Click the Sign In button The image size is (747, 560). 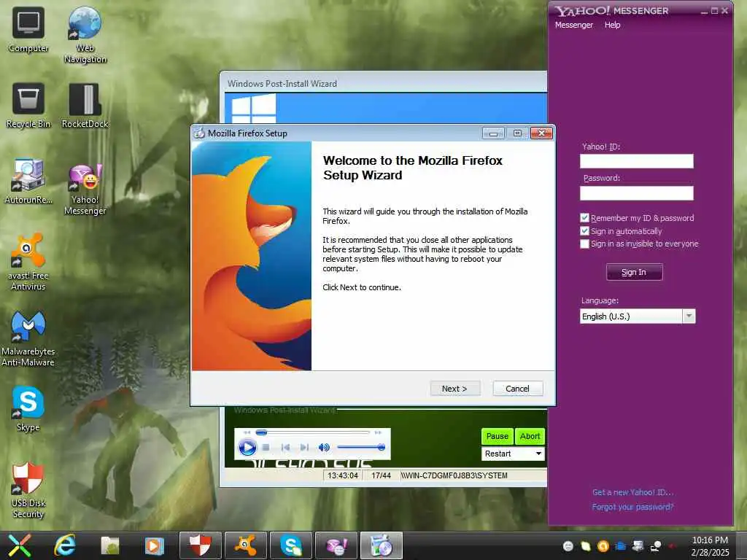(634, 272)
